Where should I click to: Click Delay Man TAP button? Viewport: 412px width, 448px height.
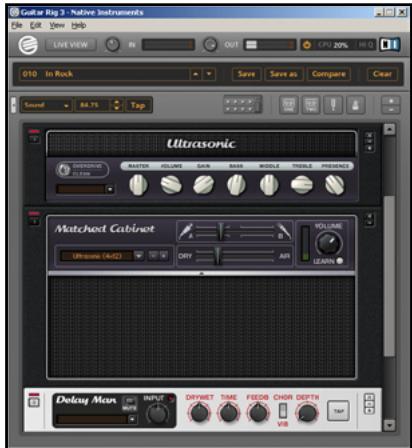pyautogui.click(x=338, y=411)
